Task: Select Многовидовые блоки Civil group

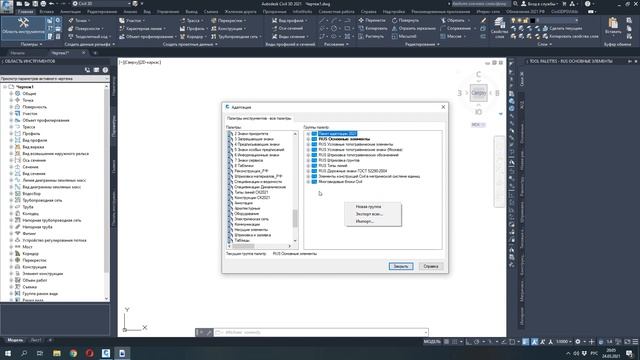Action: [340, 182]
